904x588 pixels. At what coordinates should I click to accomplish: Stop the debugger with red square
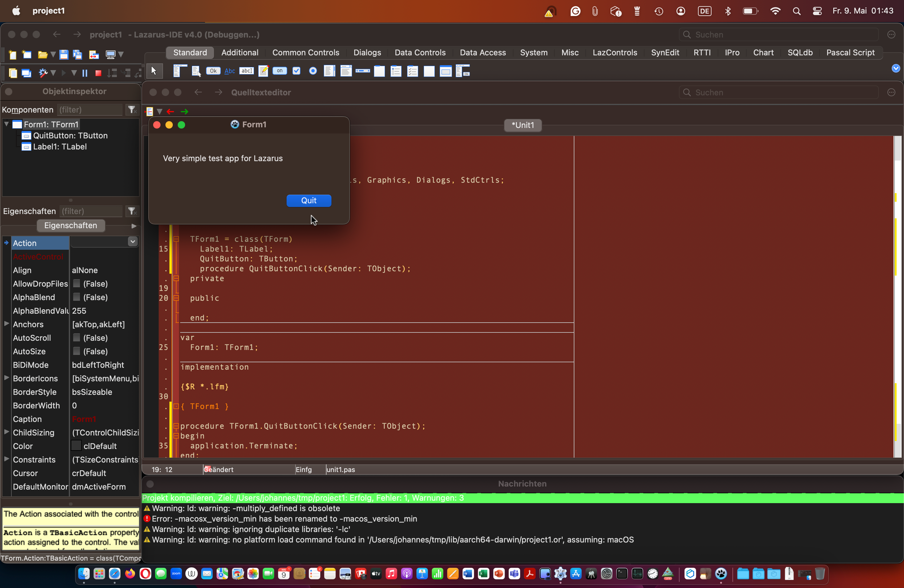pos(98,73)
